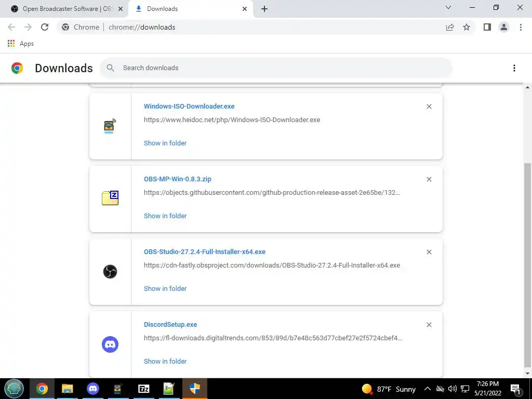Open the Chrome three-dot main menu
Image resolution: width=532 pixels, height=399 pixels.
(521, 27)
